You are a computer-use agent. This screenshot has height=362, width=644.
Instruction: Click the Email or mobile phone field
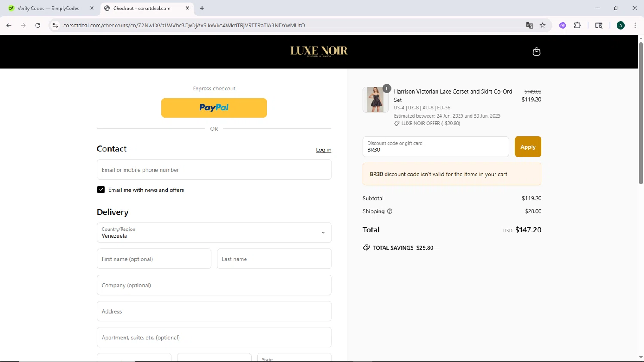point(214,169)
